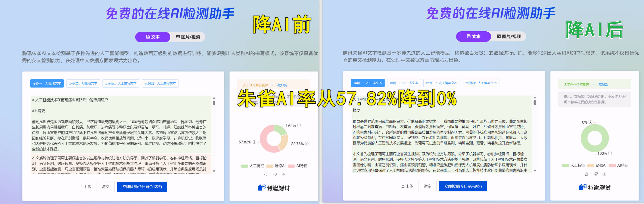644x204 pixels.
Task: Select 文本 tab in left panel
Action: [x=153, y=37]
